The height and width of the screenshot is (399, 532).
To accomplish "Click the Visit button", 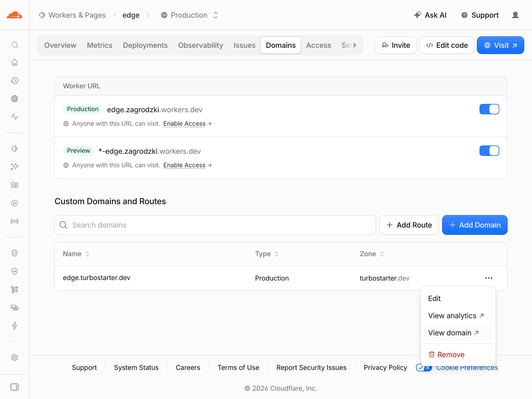I will pos(501,45).
